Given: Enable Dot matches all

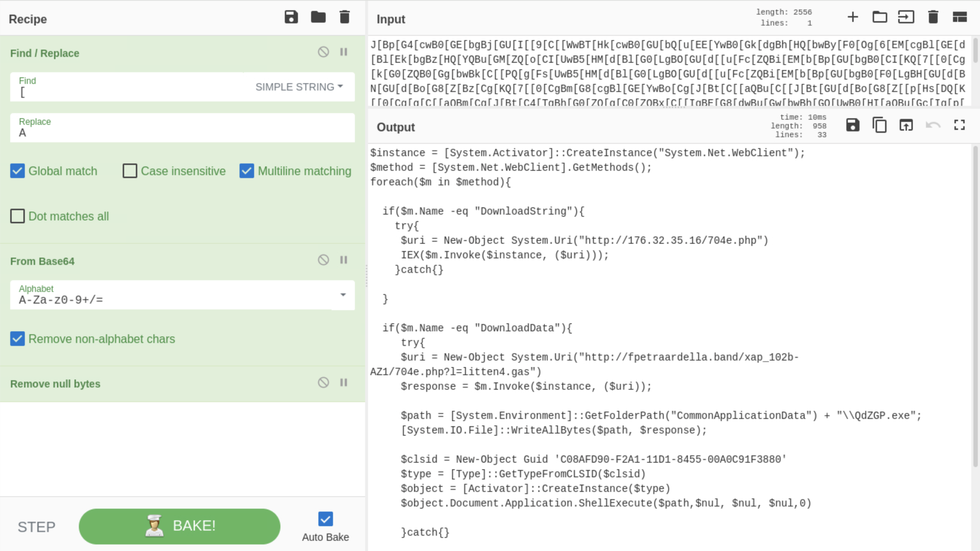Looking at the screenshot, I should pyautogui.click(x=17, y=216).
